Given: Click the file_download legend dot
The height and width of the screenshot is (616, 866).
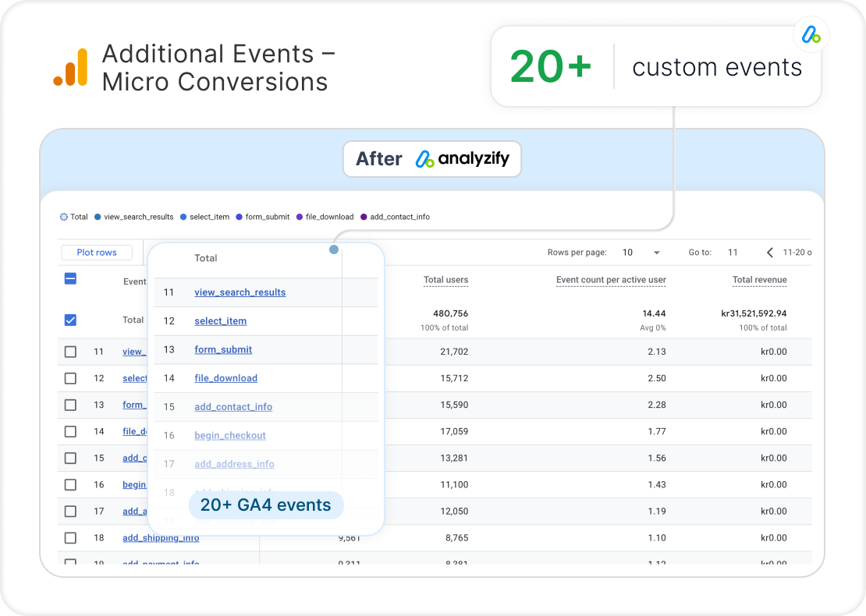Looking at the screenshot, I should click(300, 217).
